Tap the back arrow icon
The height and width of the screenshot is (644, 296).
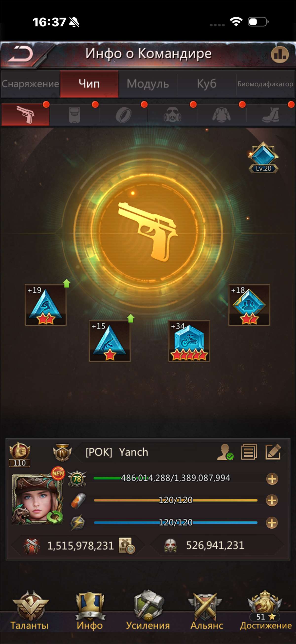click(21, 54)
